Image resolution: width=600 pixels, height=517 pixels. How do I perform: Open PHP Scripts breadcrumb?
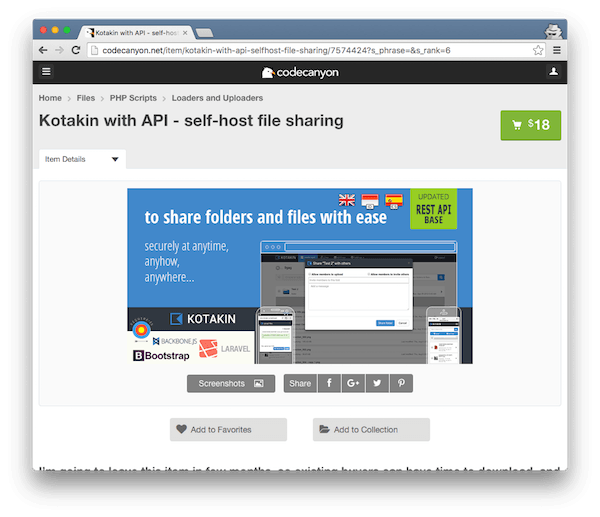point(133,98)
